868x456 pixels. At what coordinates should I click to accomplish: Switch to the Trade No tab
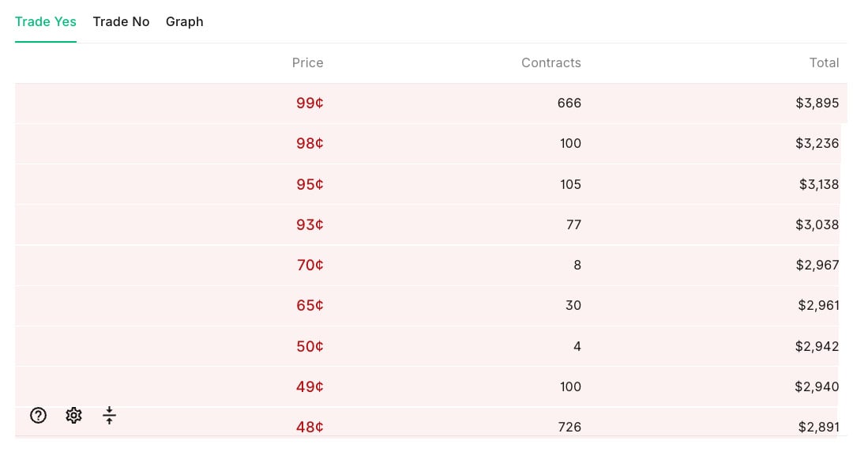click(x=121, y=21)
